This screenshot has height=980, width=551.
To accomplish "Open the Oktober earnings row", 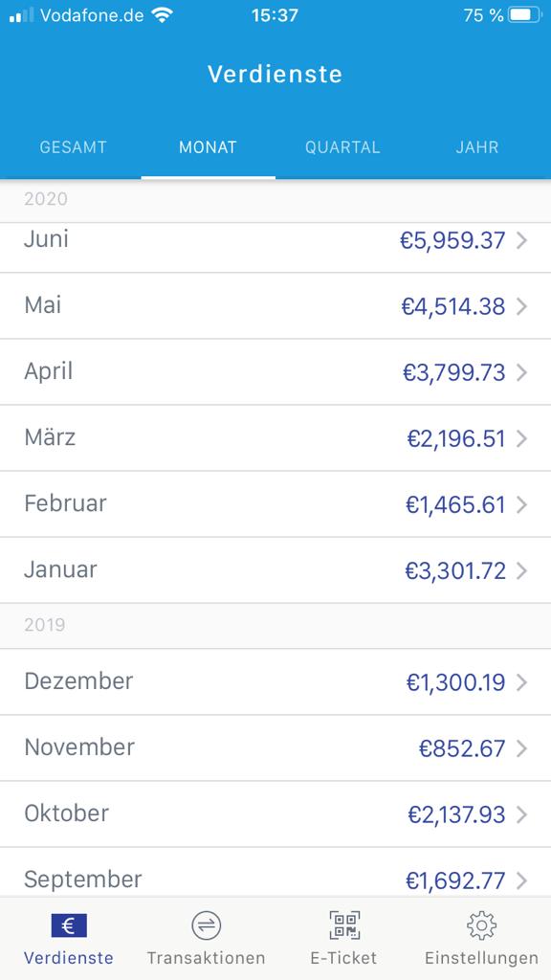I will 275,813.
